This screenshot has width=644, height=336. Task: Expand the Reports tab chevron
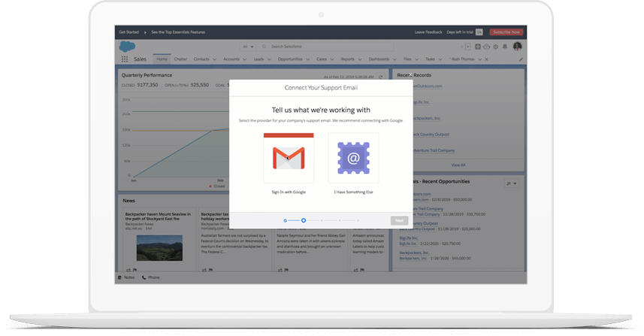coord(360,59)
